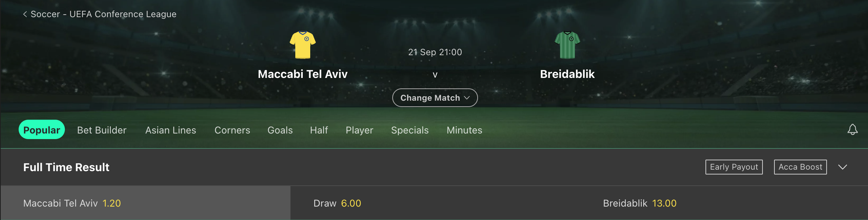Switch to the Specials tab
The height and width of the screenshot is (220, 868).
pyautogui.click(x=410, y=130)
